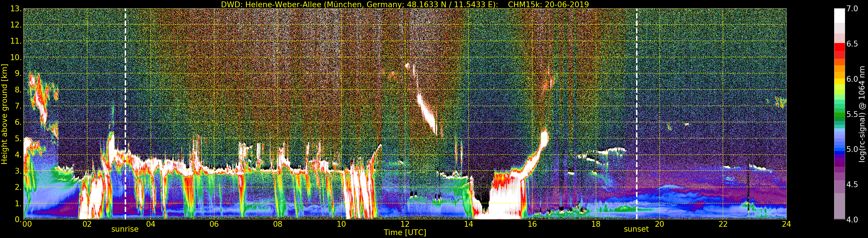This screenshot has height=238, width=868.
Task: Click the 'sunset' label below the time axis
Action: [x=636, y=229]
